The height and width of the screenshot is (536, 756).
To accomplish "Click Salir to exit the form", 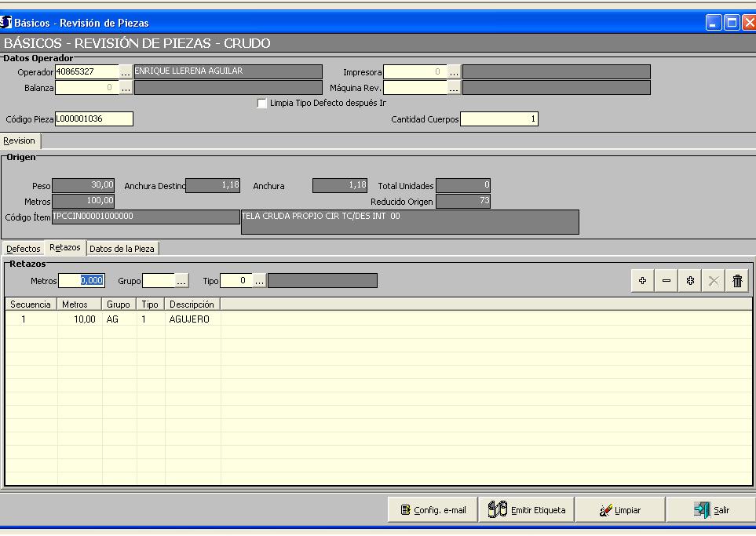I will (x=711, y=510).
